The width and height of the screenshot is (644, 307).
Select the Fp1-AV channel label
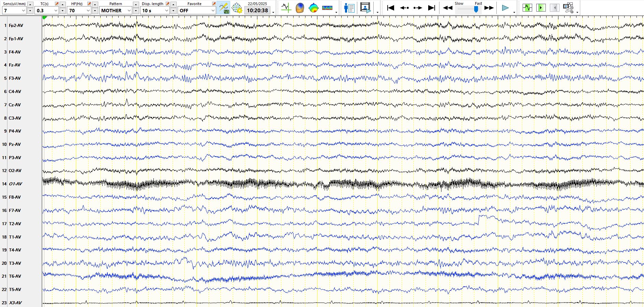click(x=16, y=39)
